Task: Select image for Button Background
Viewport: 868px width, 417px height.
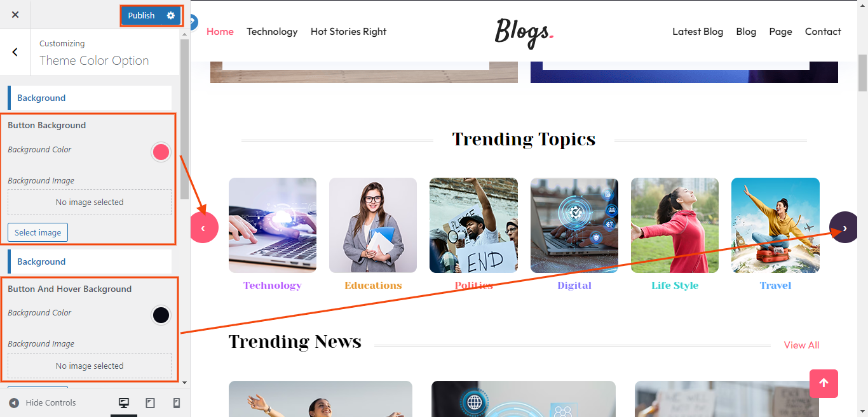Action: pyautogui.click(x=37, y=232)
